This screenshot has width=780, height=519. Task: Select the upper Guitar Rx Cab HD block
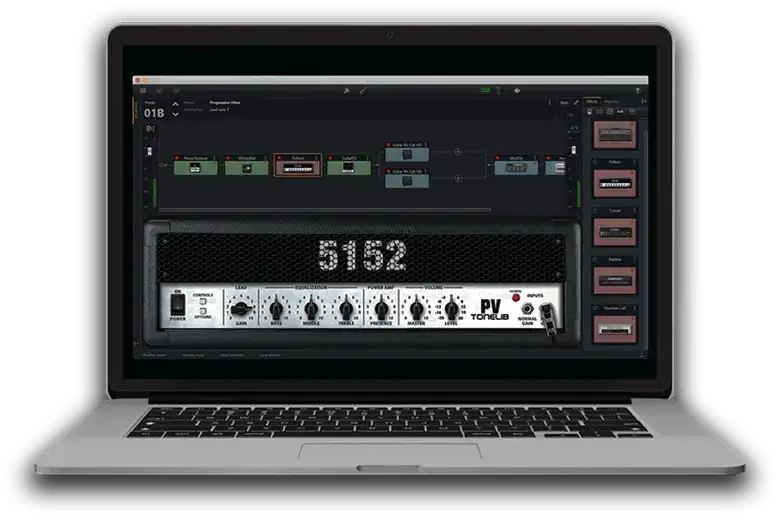pos(407,152)
